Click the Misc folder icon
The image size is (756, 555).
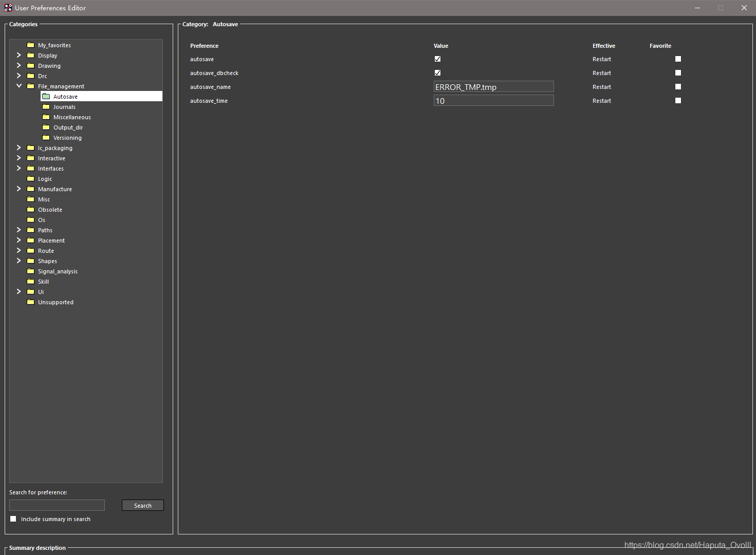pos(30,199)
